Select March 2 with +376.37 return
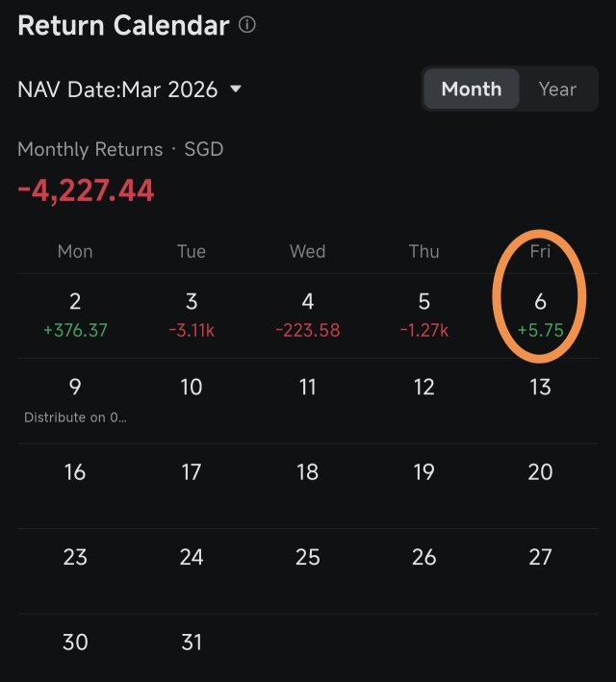Screen dimensions: 616x682 pyautogui.click(x=75, y=316)
